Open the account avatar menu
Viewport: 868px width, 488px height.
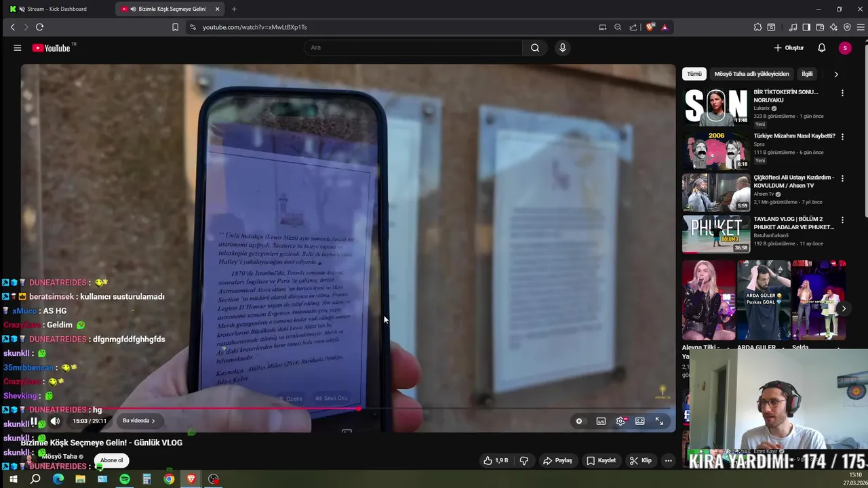coord(844,48)
